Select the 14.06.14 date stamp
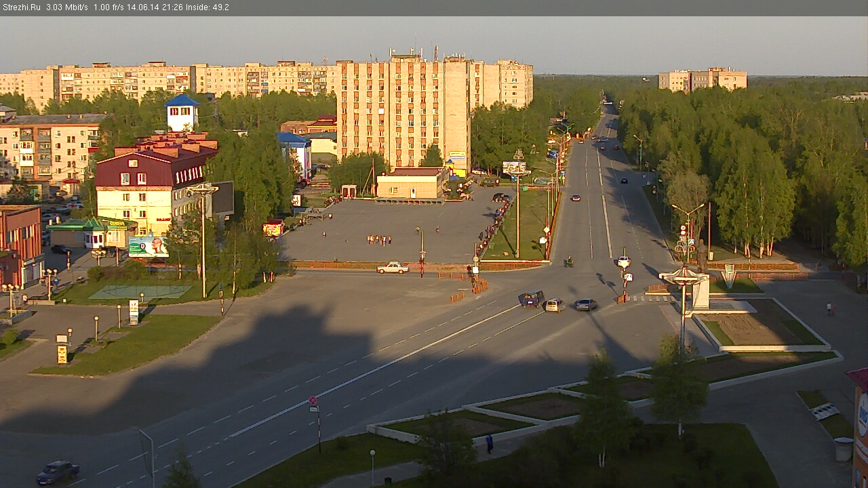Viewport: 868px width, 488px height. tap(144, 7)
